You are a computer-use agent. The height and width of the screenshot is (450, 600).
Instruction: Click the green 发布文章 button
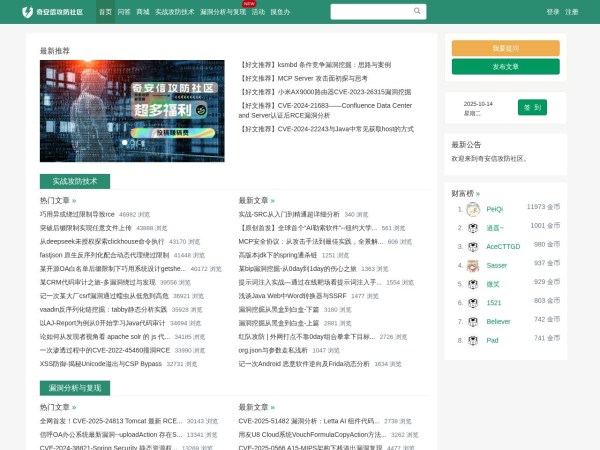point(505,67)
